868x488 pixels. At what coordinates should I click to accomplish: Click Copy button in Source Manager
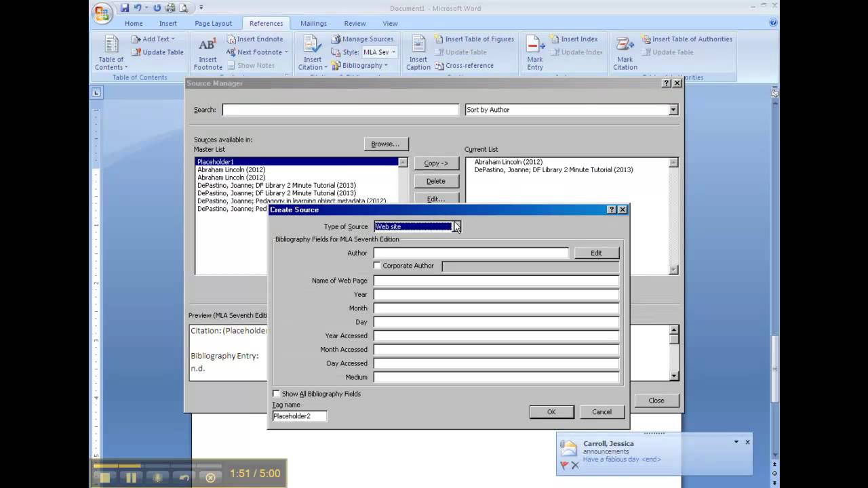pos(436,163)
